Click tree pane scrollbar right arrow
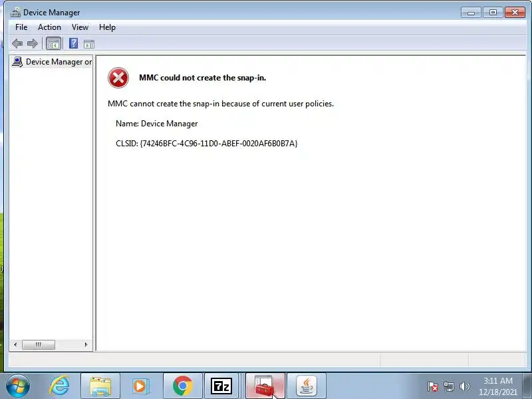Image resolution: width=532 pixels, height=399 pixels. click(x=86, y=344)
